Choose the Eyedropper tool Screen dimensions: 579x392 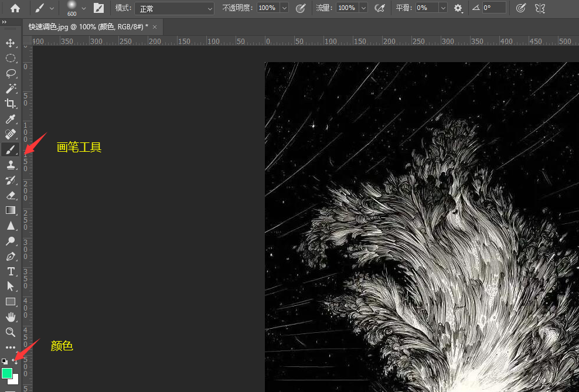11,119
